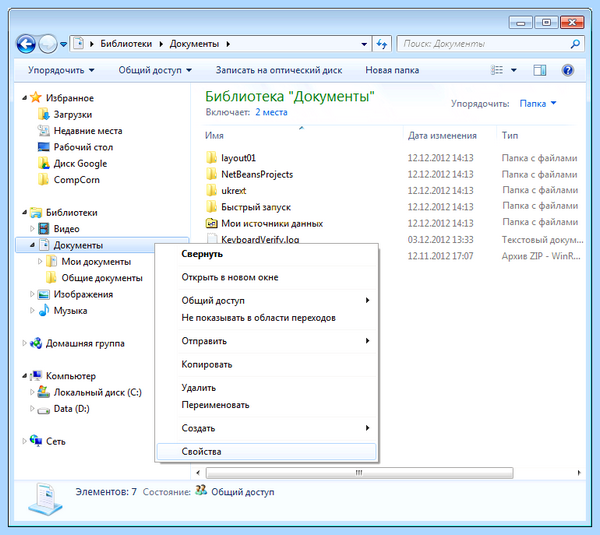Click the horizontal scrollbar thumb
This screenshot has width=600, height=535.
359,473
